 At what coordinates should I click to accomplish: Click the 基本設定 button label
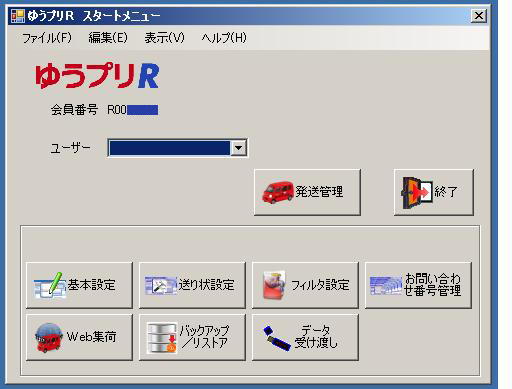pyautogui.click(x=91, y=285)
